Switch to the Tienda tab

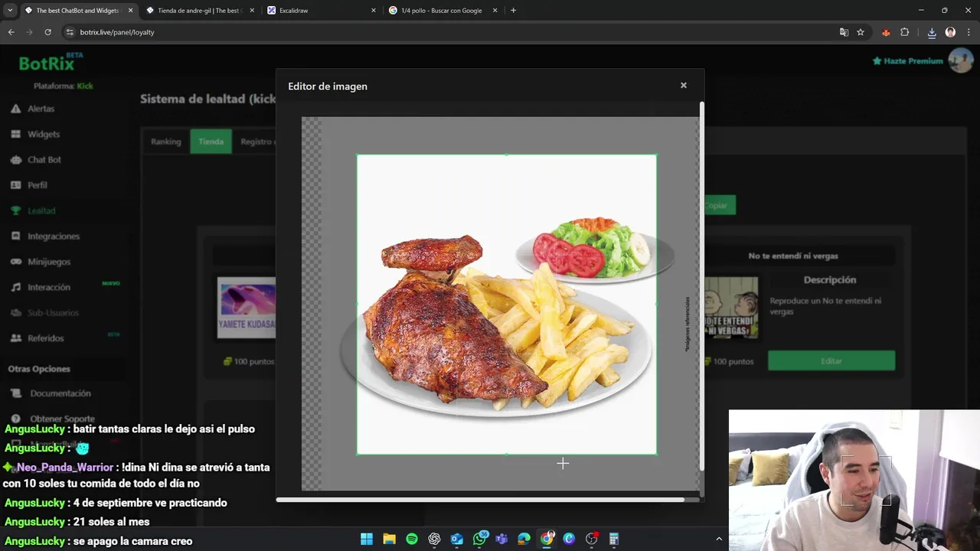click(211, 142)
